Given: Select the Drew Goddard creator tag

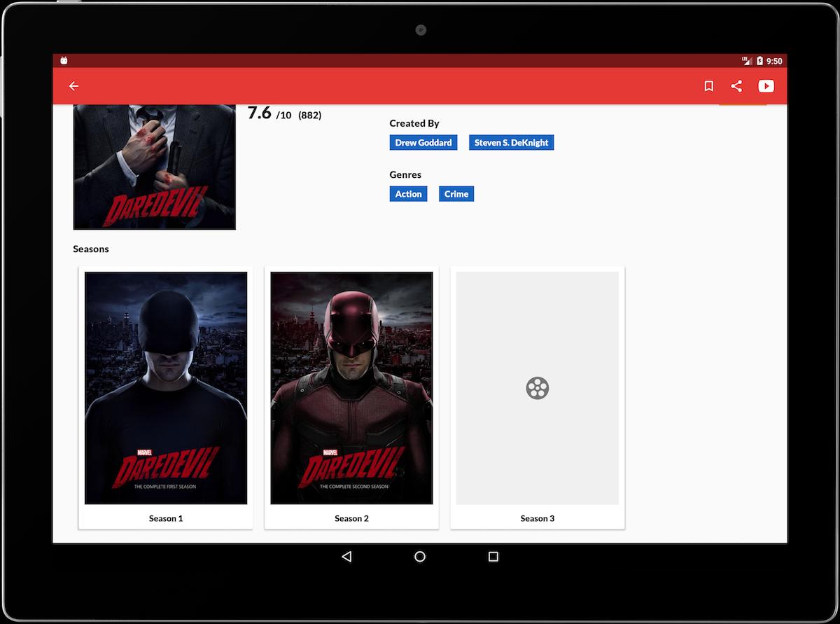Looking at the screenshot, I should click(x=423, y=143).
